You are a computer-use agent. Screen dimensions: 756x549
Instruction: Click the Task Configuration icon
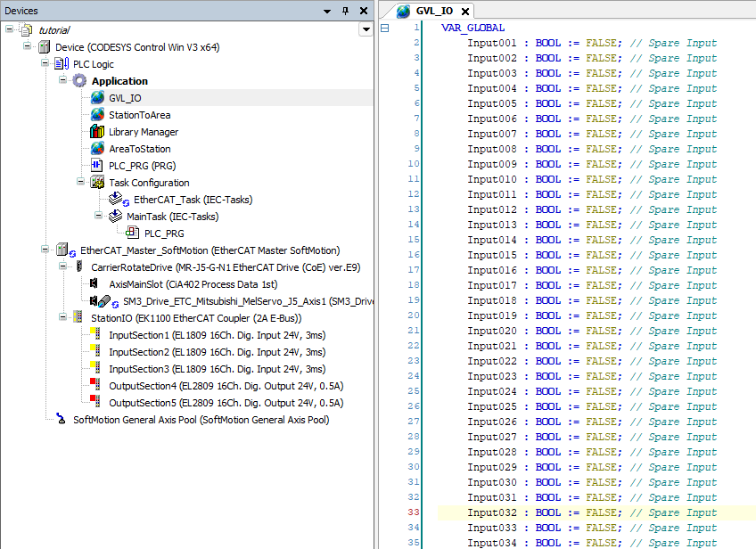pyautogui.click(x=97, y=182)
